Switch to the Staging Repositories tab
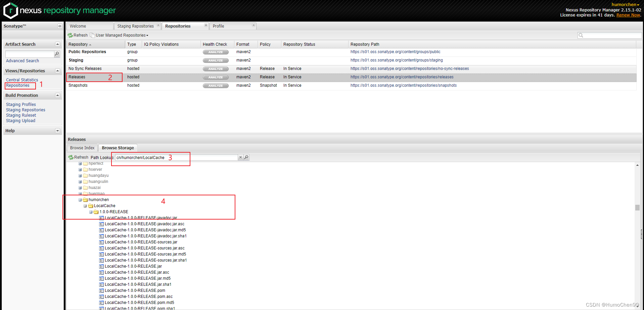The image size is (644, 310). (135, 26)
